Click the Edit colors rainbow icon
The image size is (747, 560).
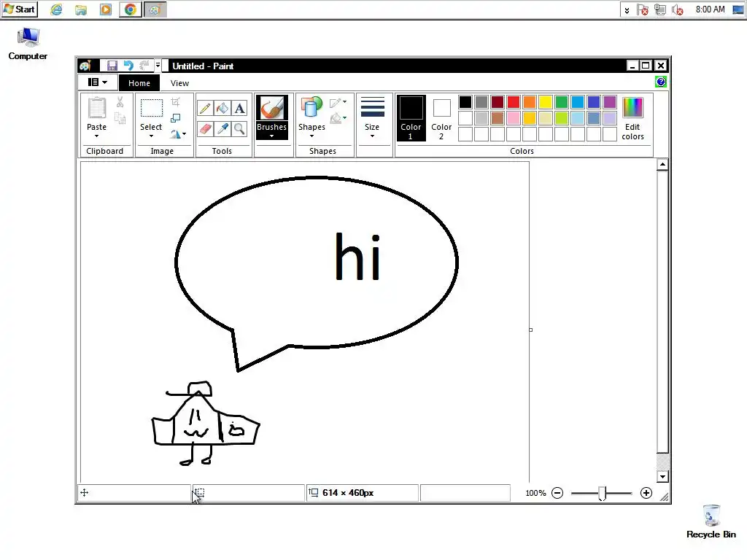pyautogui.click(x=632, y=108)
